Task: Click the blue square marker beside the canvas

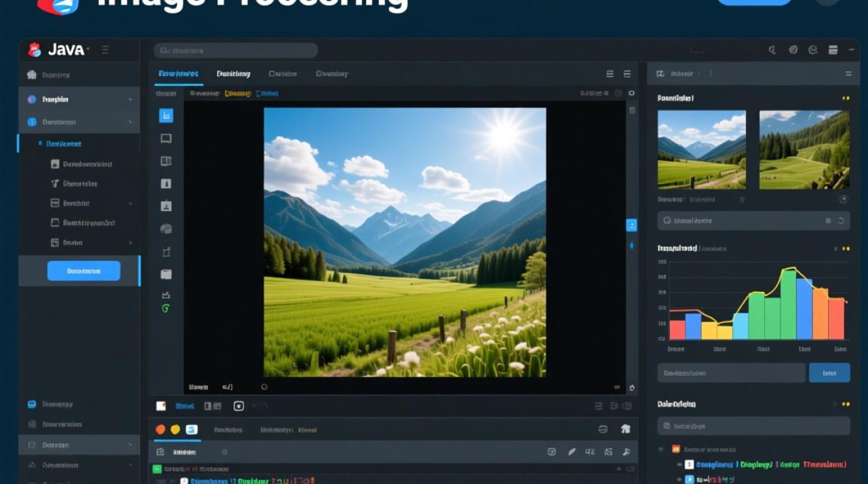Action: click(632, 225)
